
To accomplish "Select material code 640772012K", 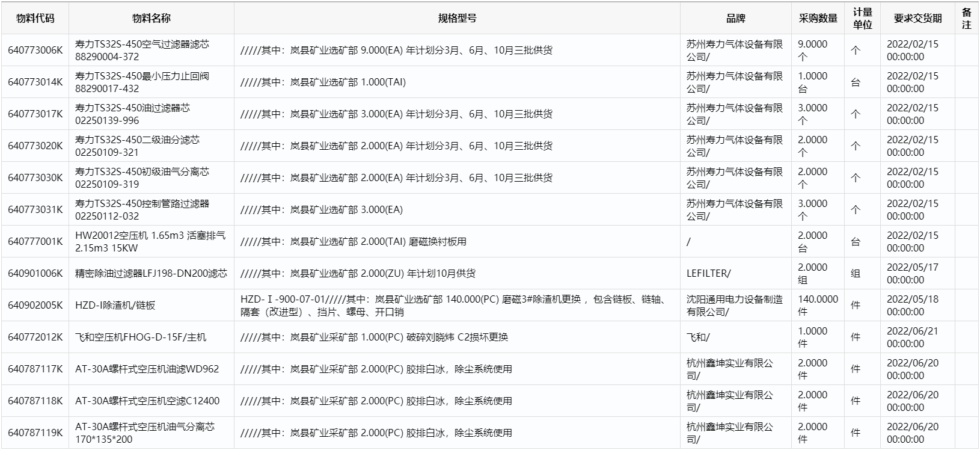I will (x=35, y=337).
